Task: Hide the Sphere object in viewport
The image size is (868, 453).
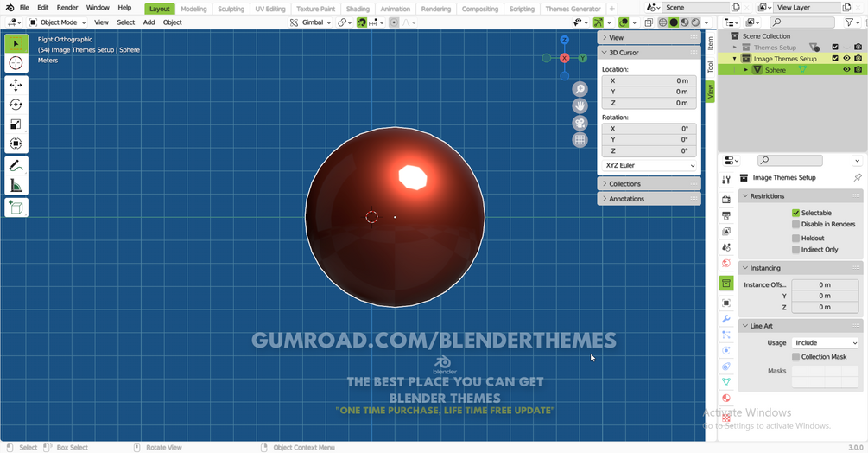Action: [x=846, y=70]
